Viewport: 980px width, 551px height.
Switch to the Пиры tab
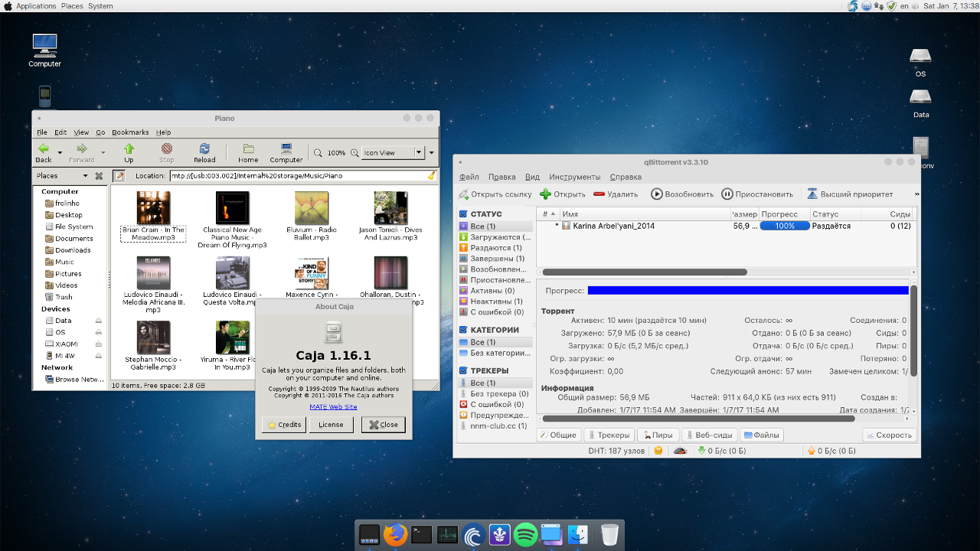pos(657,435)
